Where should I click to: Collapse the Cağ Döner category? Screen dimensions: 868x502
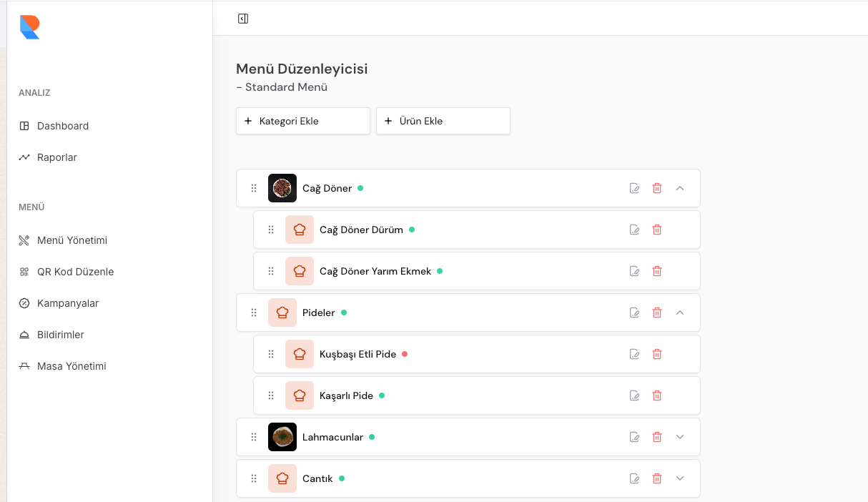click(680, 188)
